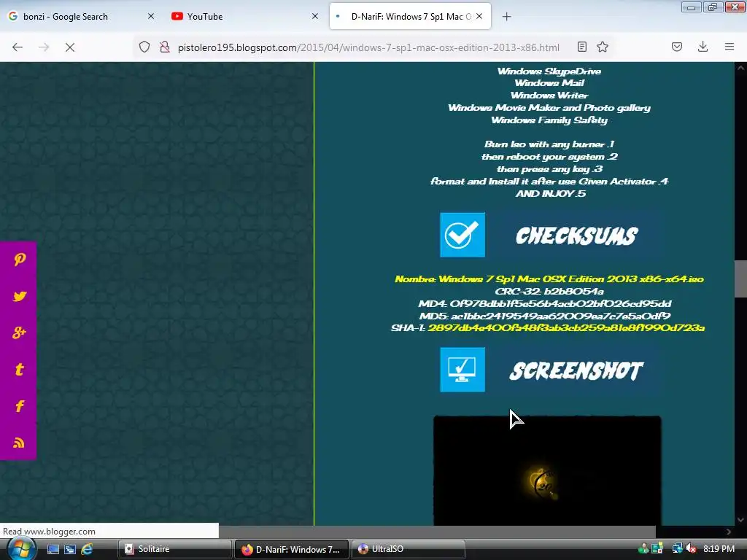
Task: Open the tracking protection shield icon
Action: point(144,47)
